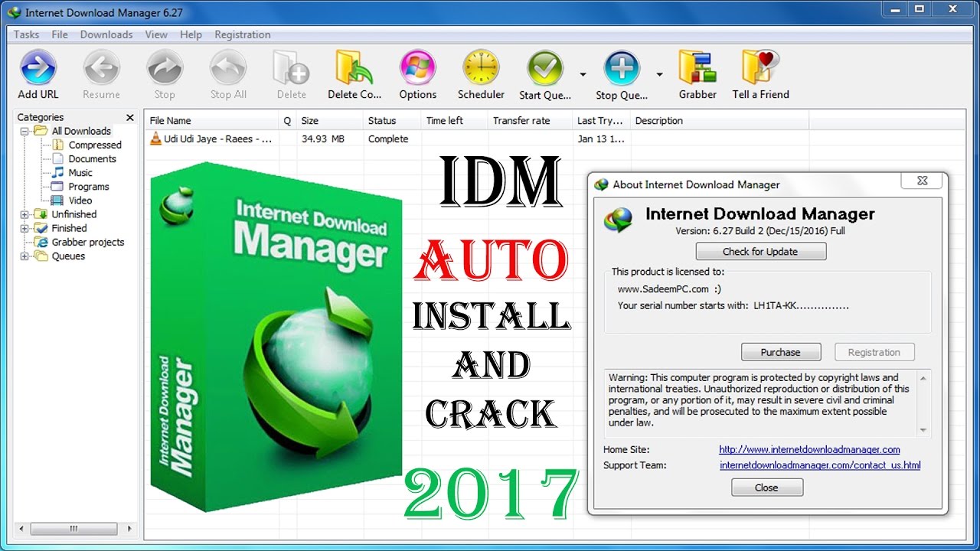This screenshot has width=980, height=551.
Task: Click the IDM logo in About dialog
Action: [619, 219]
